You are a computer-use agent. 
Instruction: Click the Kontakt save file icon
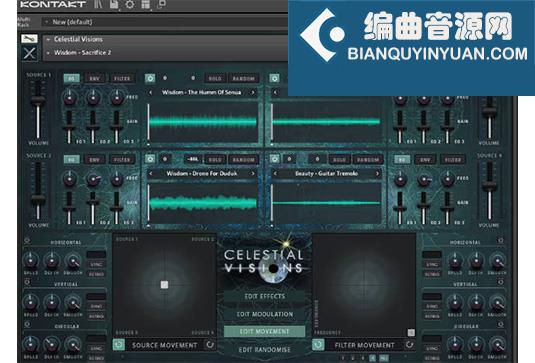pos(114,4)
